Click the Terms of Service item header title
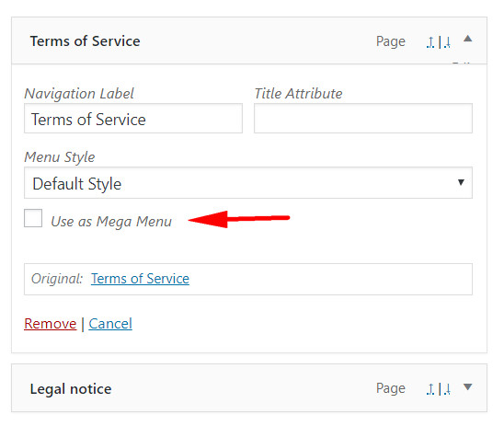This screenshot has width=504, height=426. (86, 41)
